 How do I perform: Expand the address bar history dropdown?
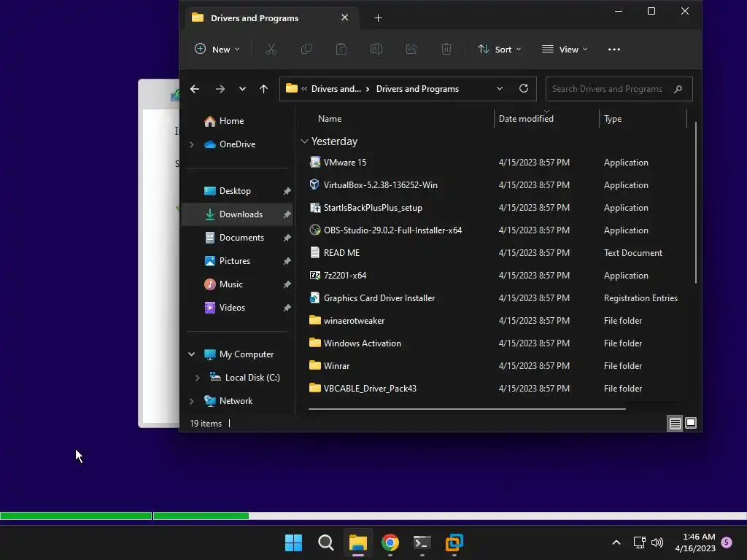click(499, 88)
